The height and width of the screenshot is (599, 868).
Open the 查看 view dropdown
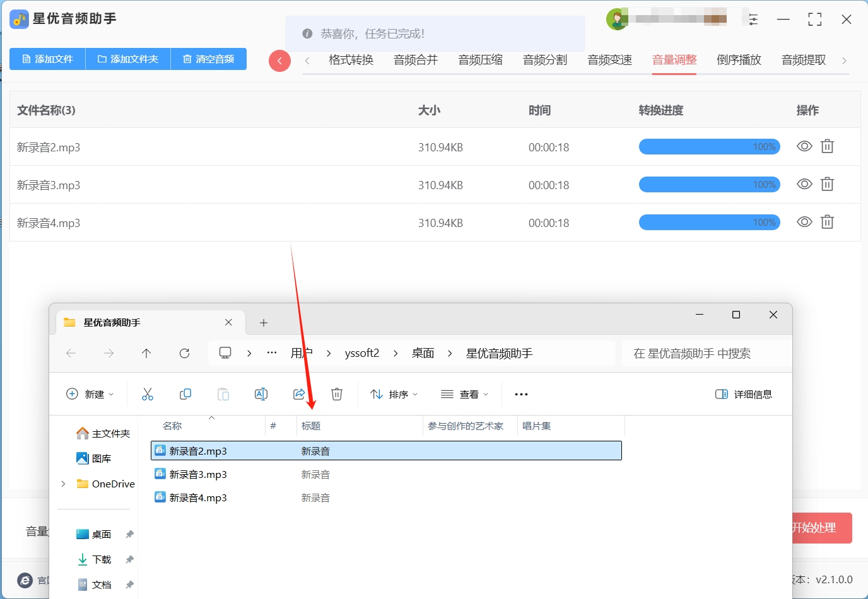coord(465,394)
